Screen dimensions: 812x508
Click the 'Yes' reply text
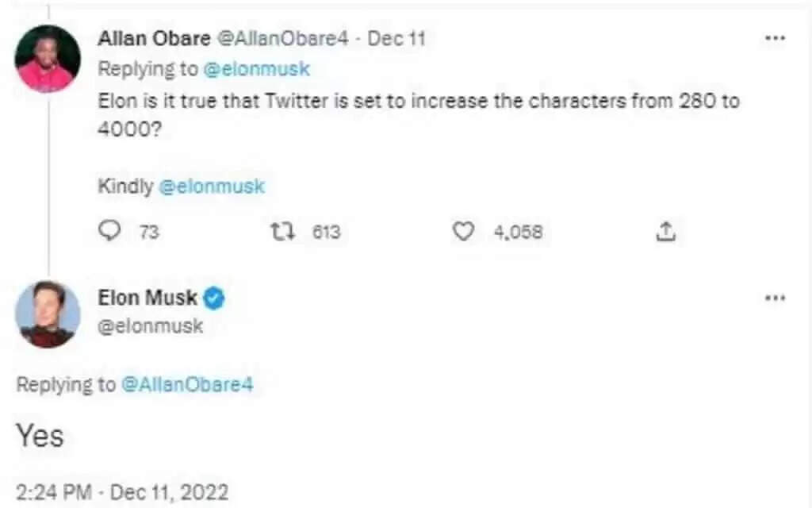coord(40,436)
